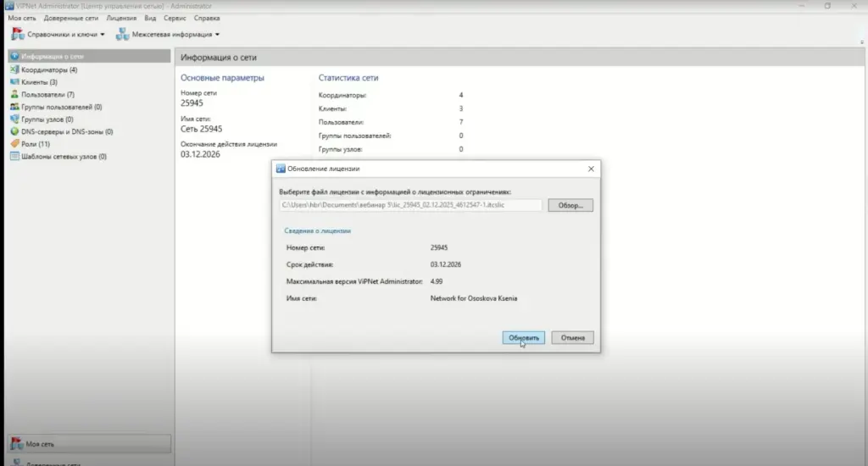
Task: Close the Обновление лицензии dialog
Action: 591,169
